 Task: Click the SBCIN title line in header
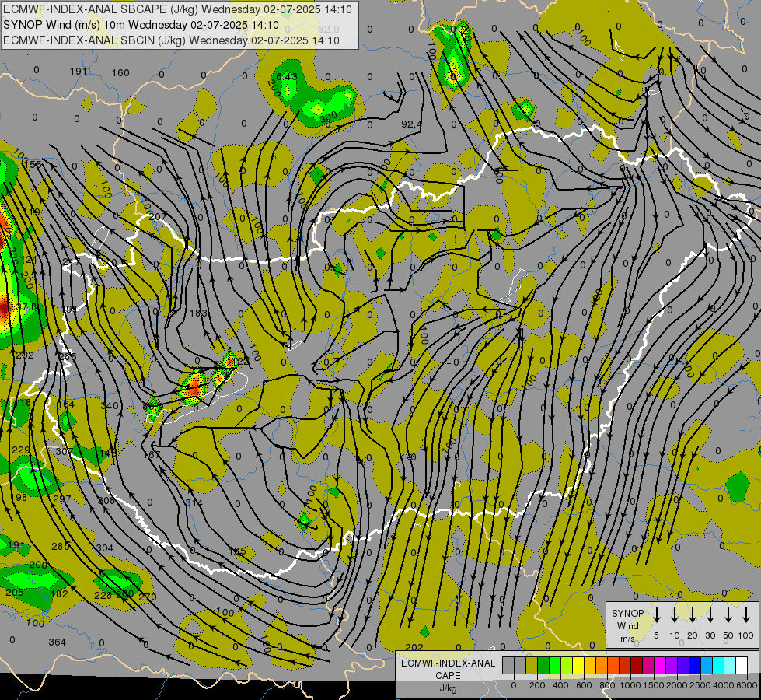click(x=171, y=40)
